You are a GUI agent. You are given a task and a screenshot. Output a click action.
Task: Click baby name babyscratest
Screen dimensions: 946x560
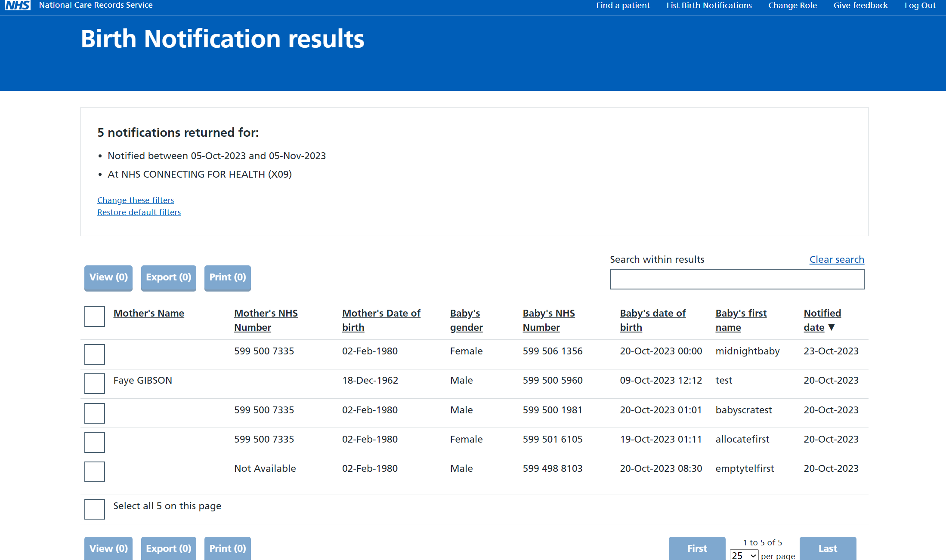click(x=744, y=410)
